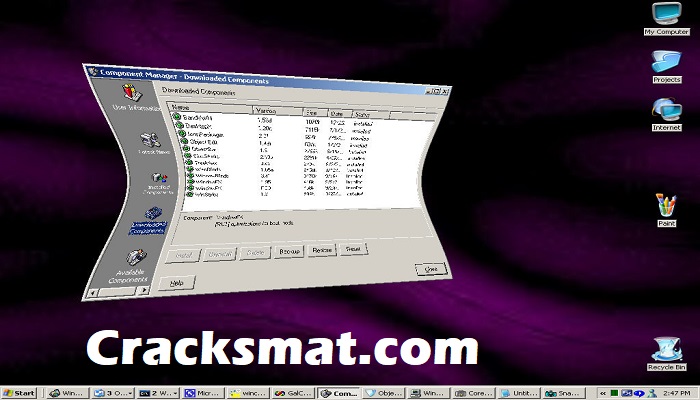This screenshot has height=400, width=700.
Task: Click the Restore button
Action: 322,250
